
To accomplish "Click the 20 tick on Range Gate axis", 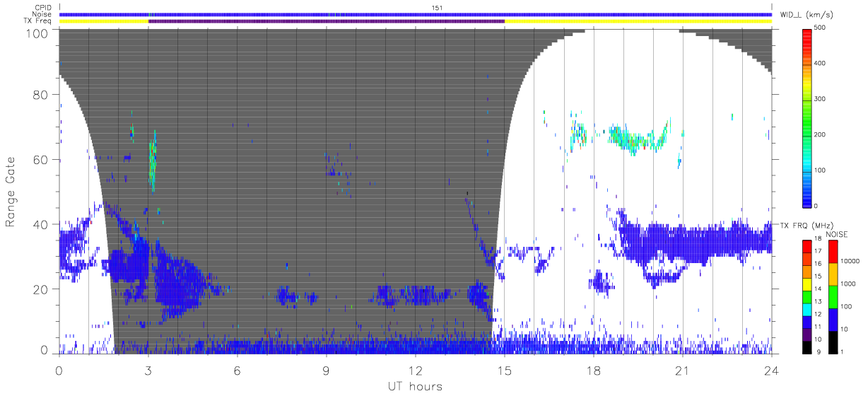I will pyautogui.click(x=41, y=289).
